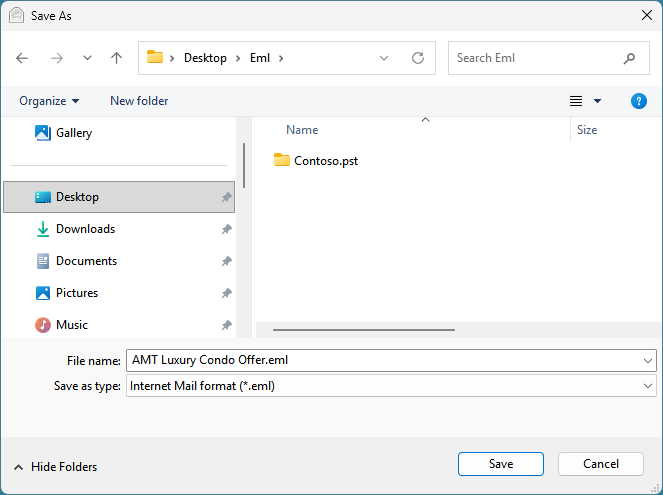Open the Help question mark icon
Image resolution: width=663 pixels, height=495 pixels.
click(x=639, y=101)
